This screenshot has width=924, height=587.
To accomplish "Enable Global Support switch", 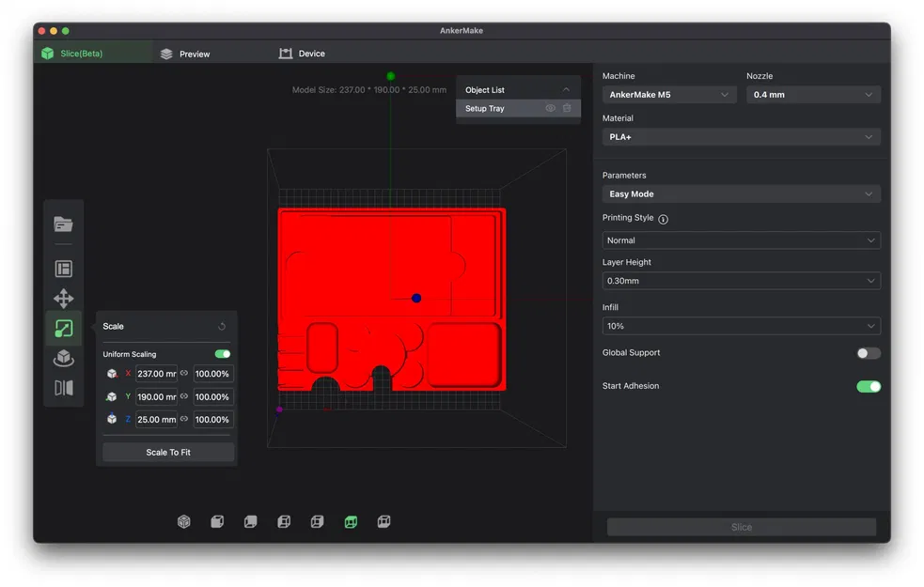I will click(x=869, y=353).
